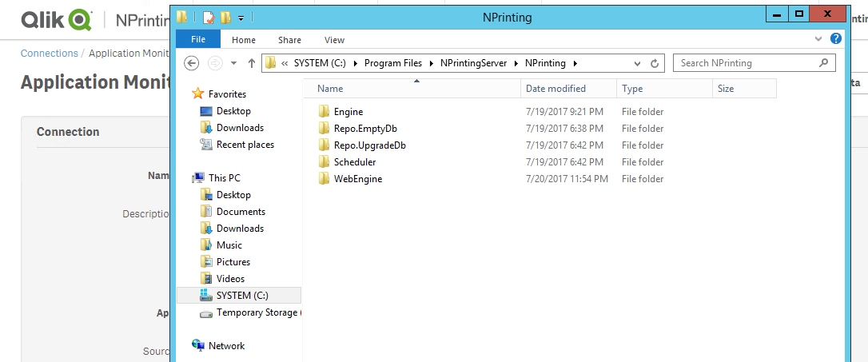The width and height of the screenshot is (868, 362).
Task: Open Desktop under This PC
Action: tap(233, 195)
